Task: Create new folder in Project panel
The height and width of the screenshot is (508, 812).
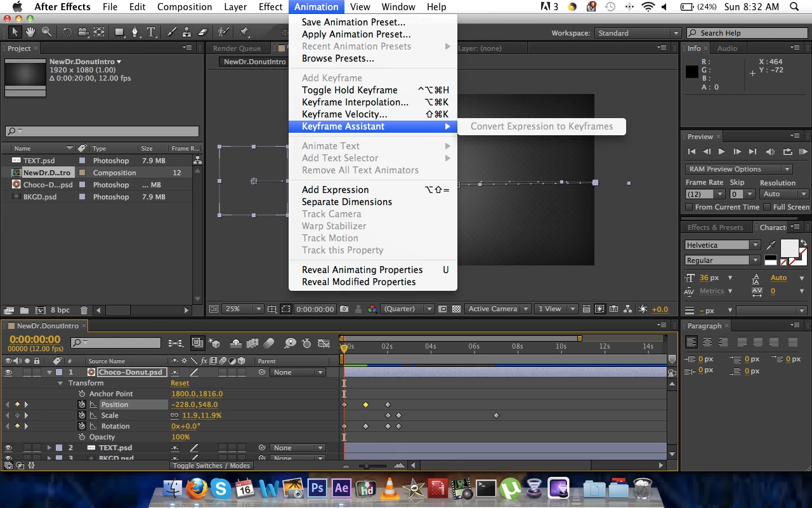Action: click(24, 311)
